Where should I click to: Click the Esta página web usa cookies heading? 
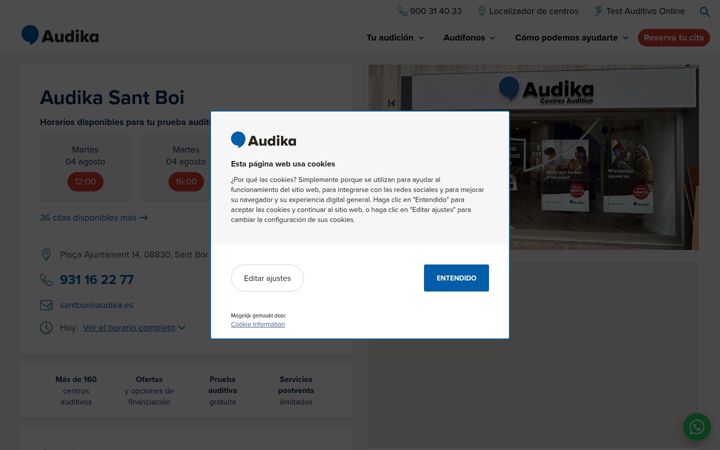283,164
